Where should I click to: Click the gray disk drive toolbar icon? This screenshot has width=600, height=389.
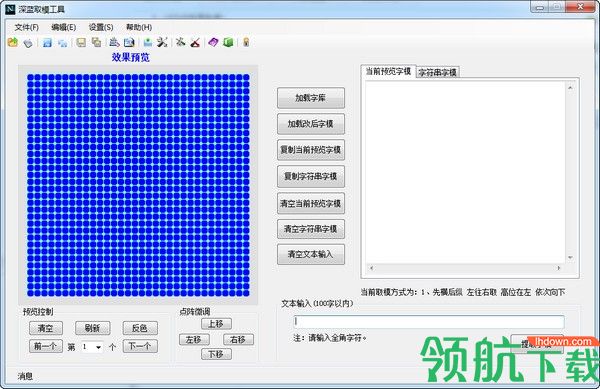point(28,42)
